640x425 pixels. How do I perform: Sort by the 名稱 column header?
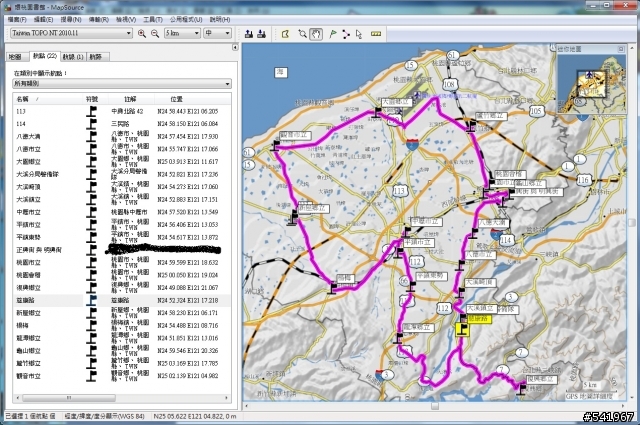(48, 99)
